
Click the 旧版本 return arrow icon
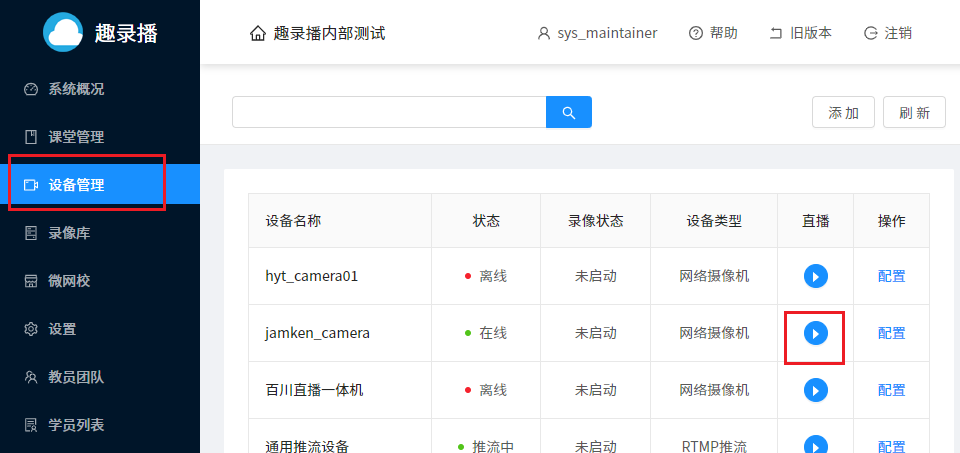776,33
